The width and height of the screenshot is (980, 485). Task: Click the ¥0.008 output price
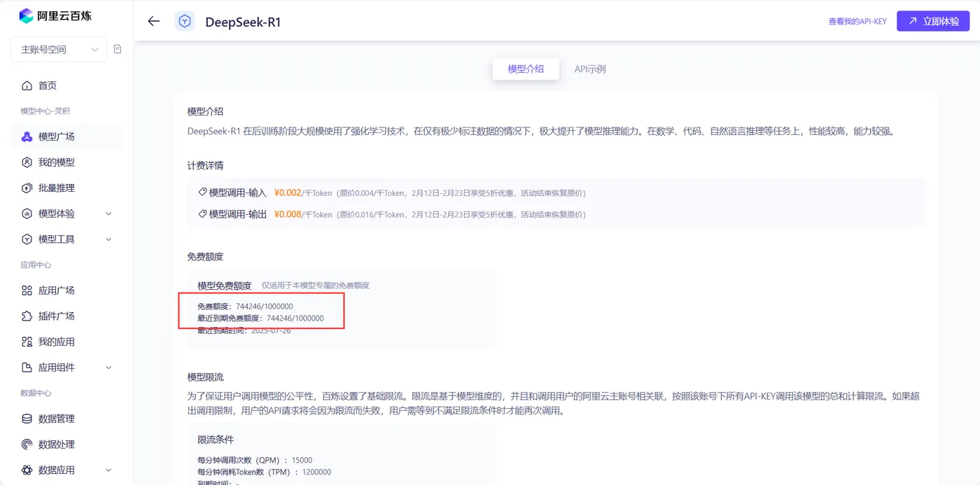[288, 214]
